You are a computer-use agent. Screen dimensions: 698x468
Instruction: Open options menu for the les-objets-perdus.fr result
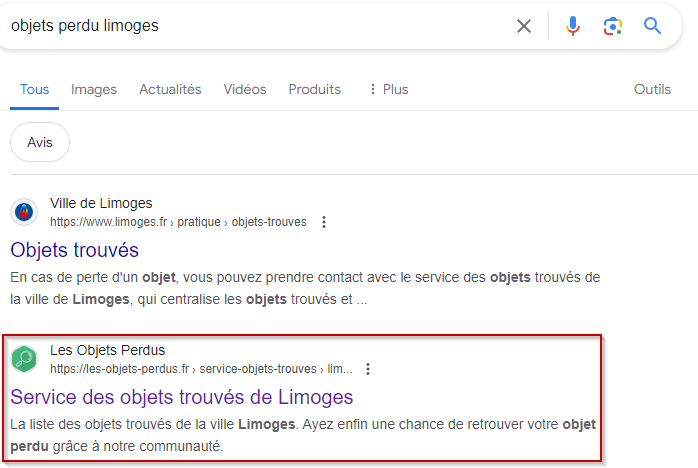(x=368, y=369)
